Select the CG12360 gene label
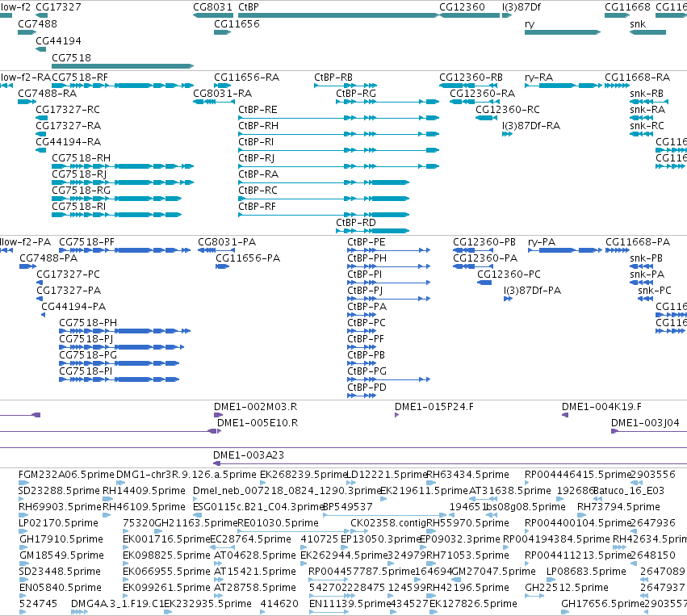687x616 pixels. pyautogui.click(x=462, y=7)
